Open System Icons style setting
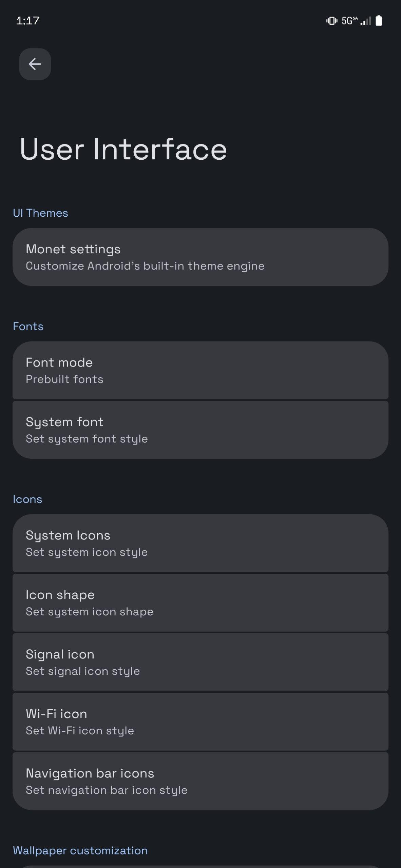The width and height of the screenshot is (401, 868). (x=200, y=543)
